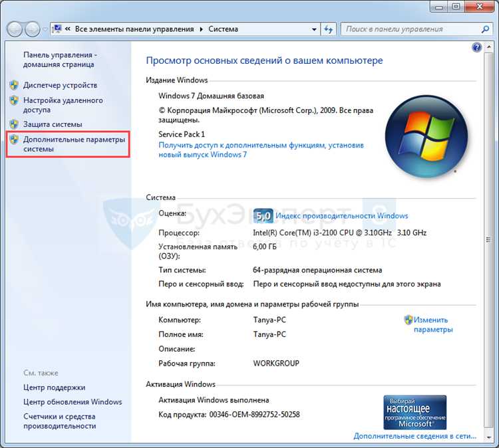
Task: Maximize the System window
Action: coord(456,7)
